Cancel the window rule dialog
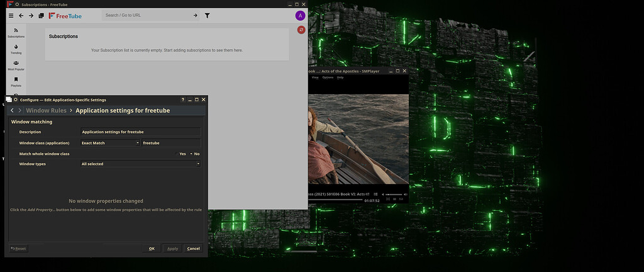 coord(194,249)
